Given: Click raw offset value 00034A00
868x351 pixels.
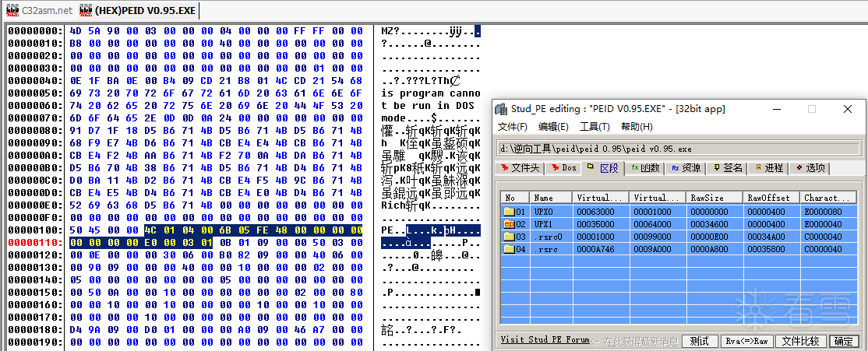Looking at the screenshot, I should [x=767, y=237].
